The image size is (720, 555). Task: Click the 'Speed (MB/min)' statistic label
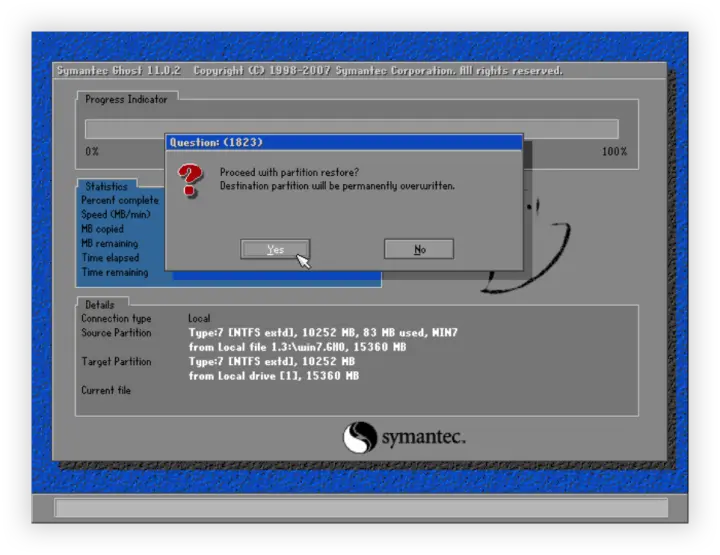pos(116,214)
